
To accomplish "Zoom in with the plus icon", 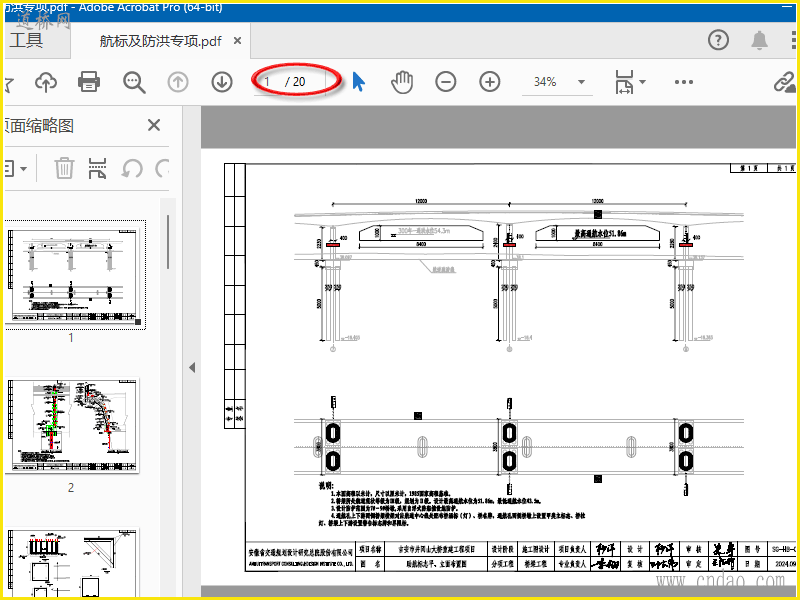I will [489, 82].
